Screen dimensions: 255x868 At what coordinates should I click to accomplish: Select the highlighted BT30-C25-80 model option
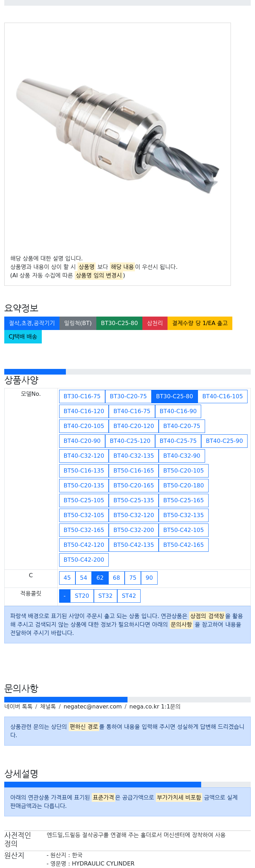(x=174, y=397)
